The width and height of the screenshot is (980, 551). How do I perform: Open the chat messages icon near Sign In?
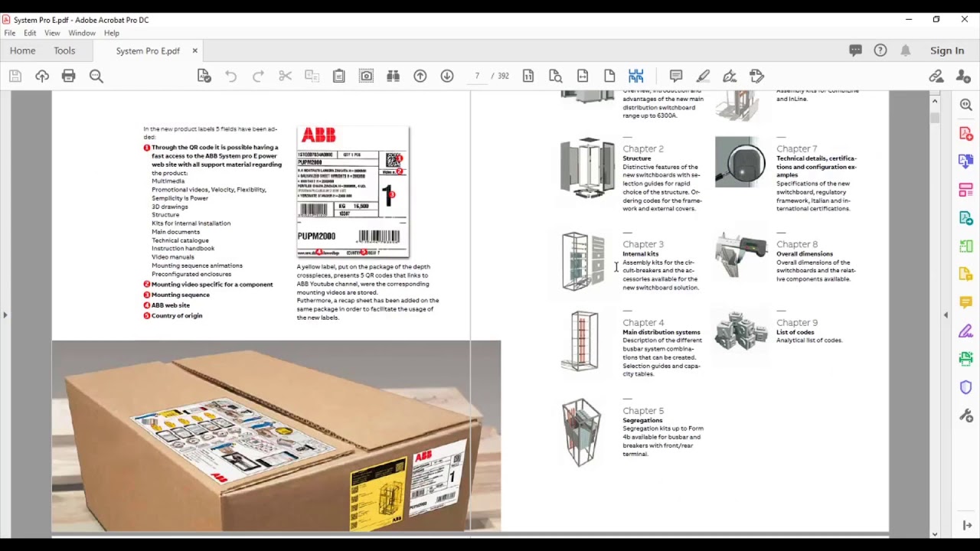point(856,51)
